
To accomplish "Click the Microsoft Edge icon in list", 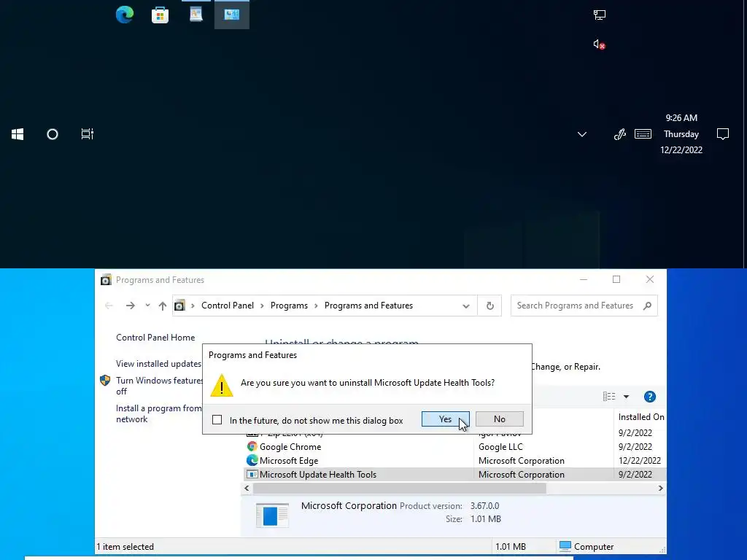I will (x=252, y=461).
